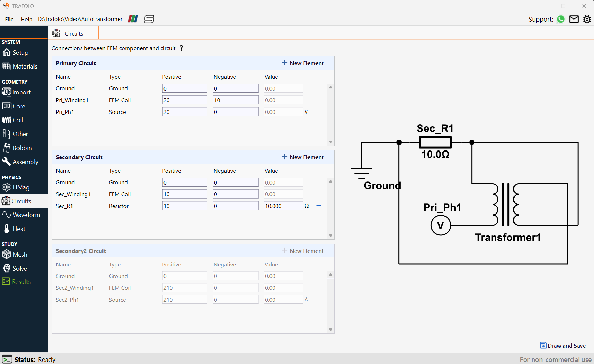
Task: Open the File menu
Action: pyautogui.click(x=9, y=19)
